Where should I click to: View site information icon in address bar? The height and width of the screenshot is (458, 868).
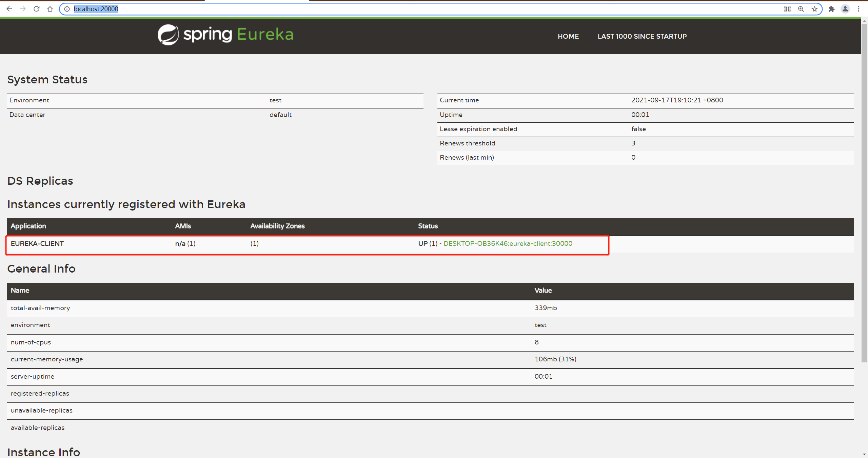pyautogui.click(x=67, y=9)
